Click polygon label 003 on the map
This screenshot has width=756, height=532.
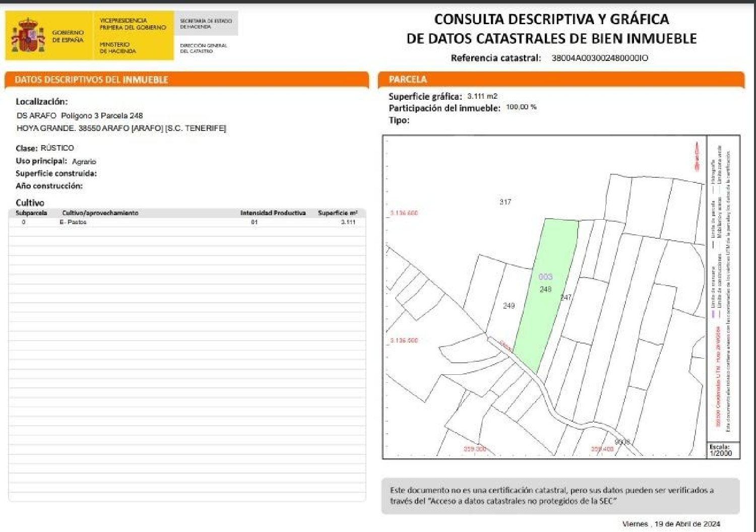point(545,277)
